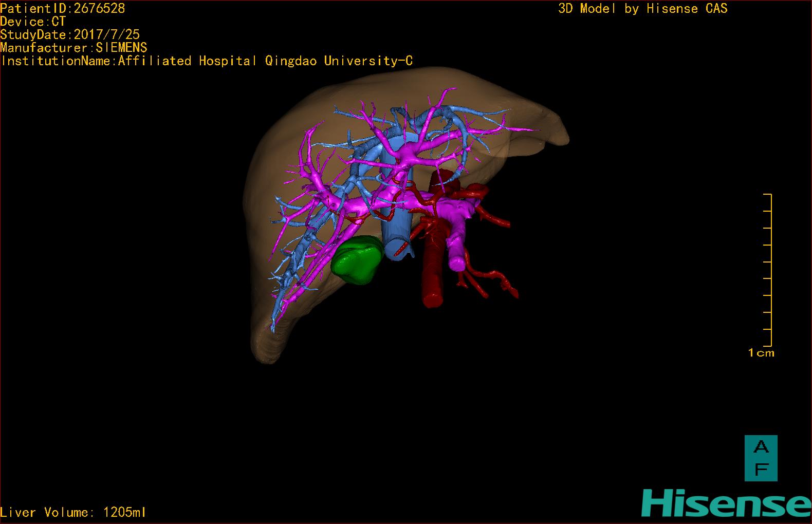The image size is (812, 524).
Task: Click the 3D Model by Hisense CAS title
Action: click(642, 8)
